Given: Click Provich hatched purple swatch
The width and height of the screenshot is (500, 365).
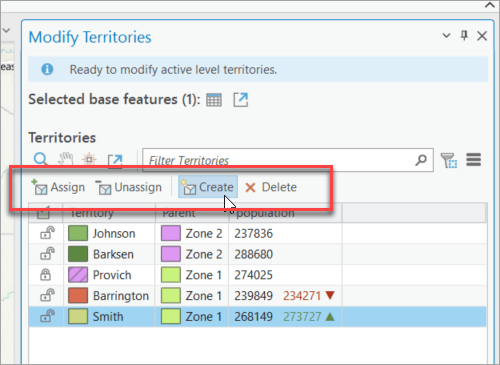Looking at the screenshot, I should [78, 275].
